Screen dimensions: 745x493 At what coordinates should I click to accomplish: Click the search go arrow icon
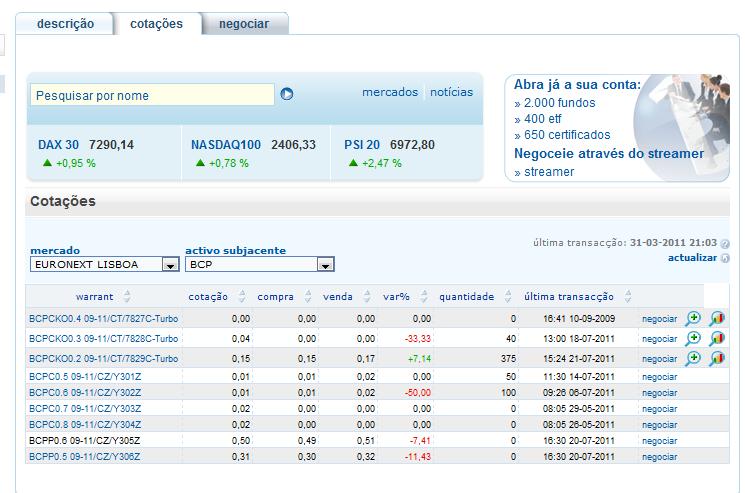point(287,94)
